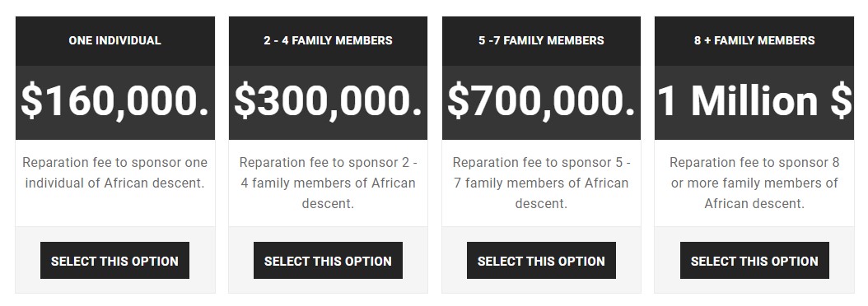Click the sponsor 8 or more members description
868x306 pixels.
(x=754, y=183)
